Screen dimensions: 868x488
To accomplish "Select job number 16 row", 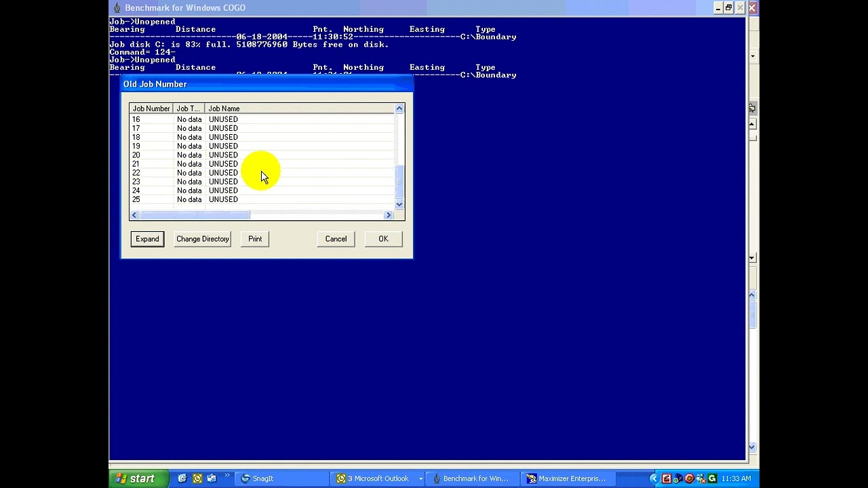I will click(262, 119).
